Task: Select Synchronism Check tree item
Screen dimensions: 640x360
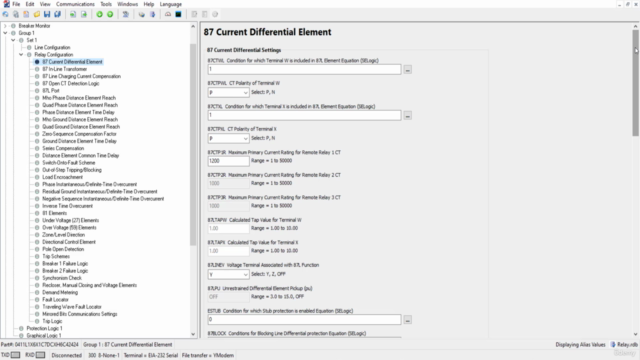Action: [x=62, y=278]
